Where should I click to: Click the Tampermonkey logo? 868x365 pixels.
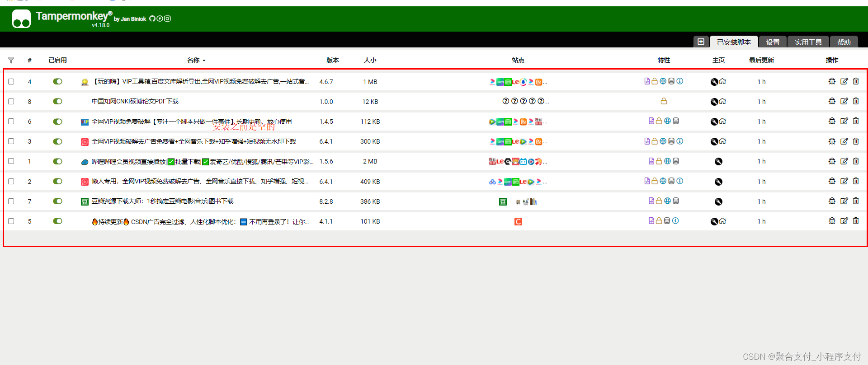[21, 19]
